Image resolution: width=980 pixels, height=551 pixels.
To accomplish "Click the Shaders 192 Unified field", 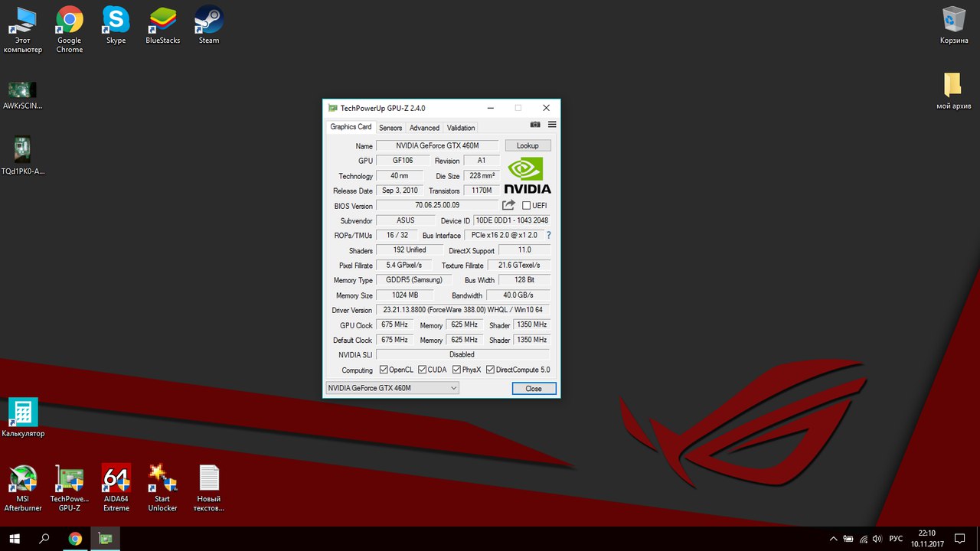I will [x=410, y=250].
